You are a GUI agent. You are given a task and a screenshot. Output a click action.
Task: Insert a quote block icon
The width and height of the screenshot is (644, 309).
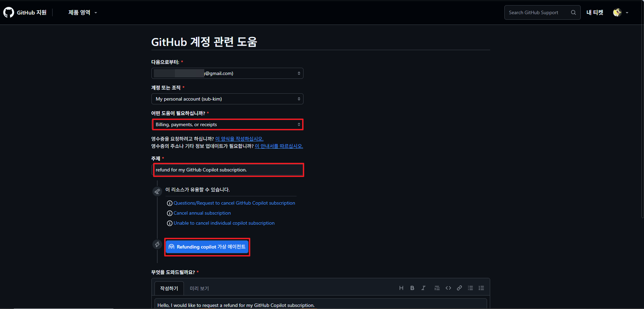[437, 288]
